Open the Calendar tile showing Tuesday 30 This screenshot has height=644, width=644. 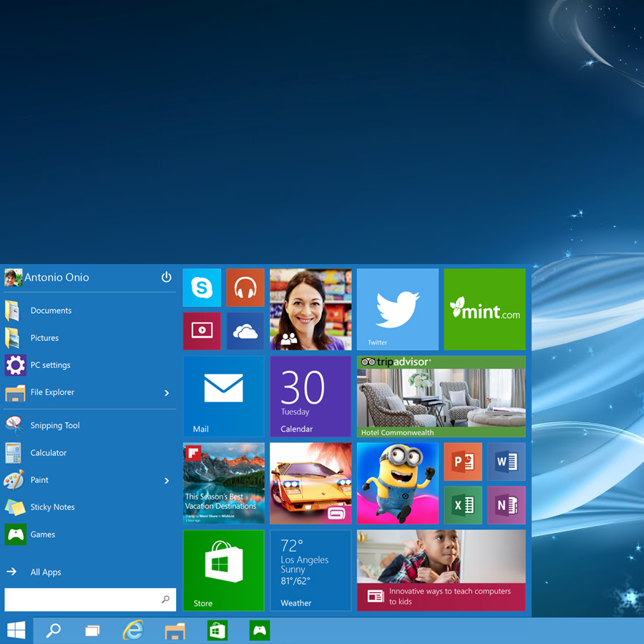[311, 396]
